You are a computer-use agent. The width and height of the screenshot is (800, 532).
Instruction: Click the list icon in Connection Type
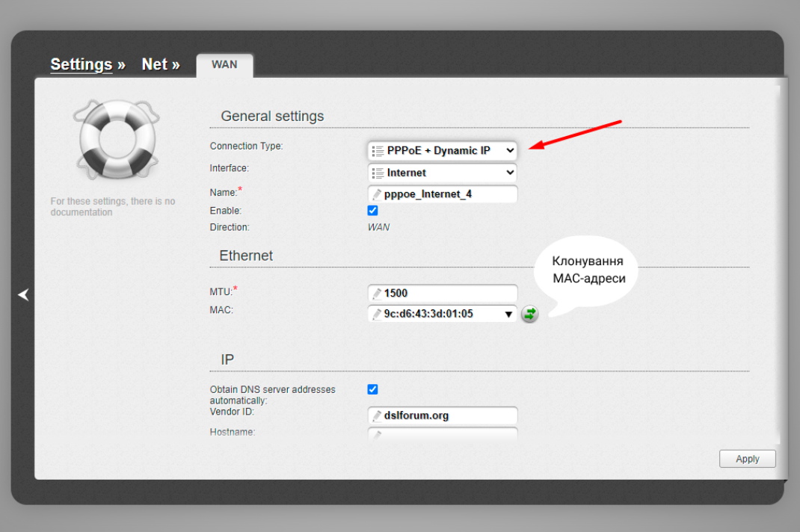(x=378, y=151)
